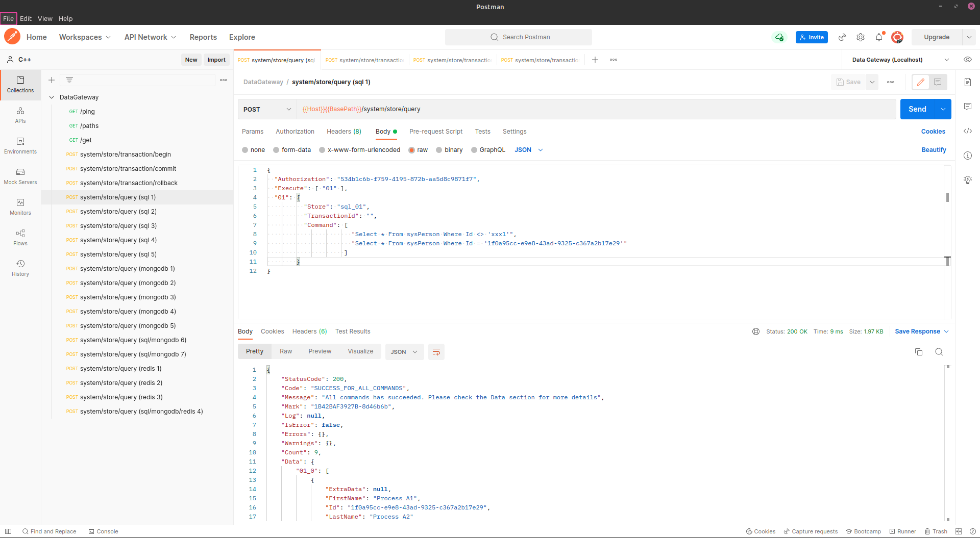Open the related collections lightbulb icon

click(968, 180)
